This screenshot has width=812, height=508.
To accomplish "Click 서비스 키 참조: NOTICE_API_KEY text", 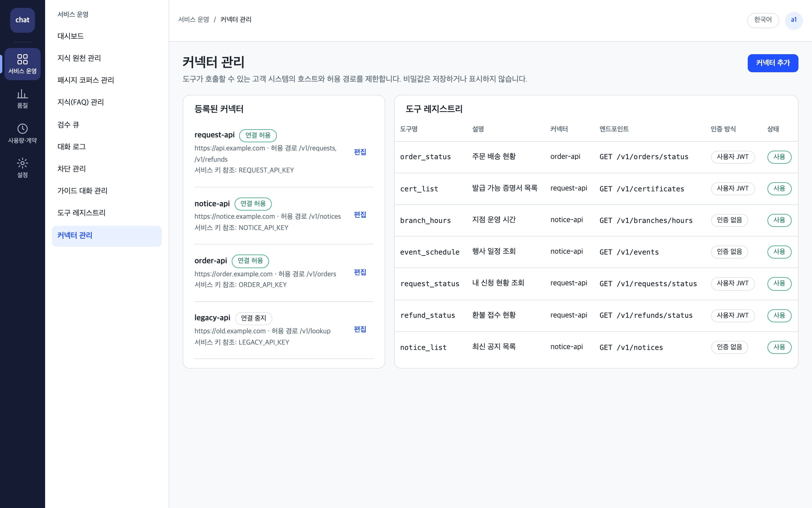I will click(x=241, y=228).
